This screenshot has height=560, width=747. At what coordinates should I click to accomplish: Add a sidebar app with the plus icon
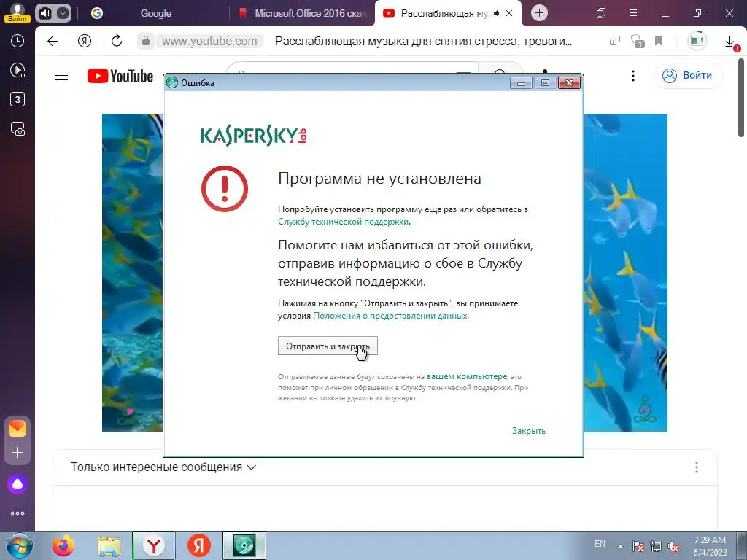[x=18, y=452]
